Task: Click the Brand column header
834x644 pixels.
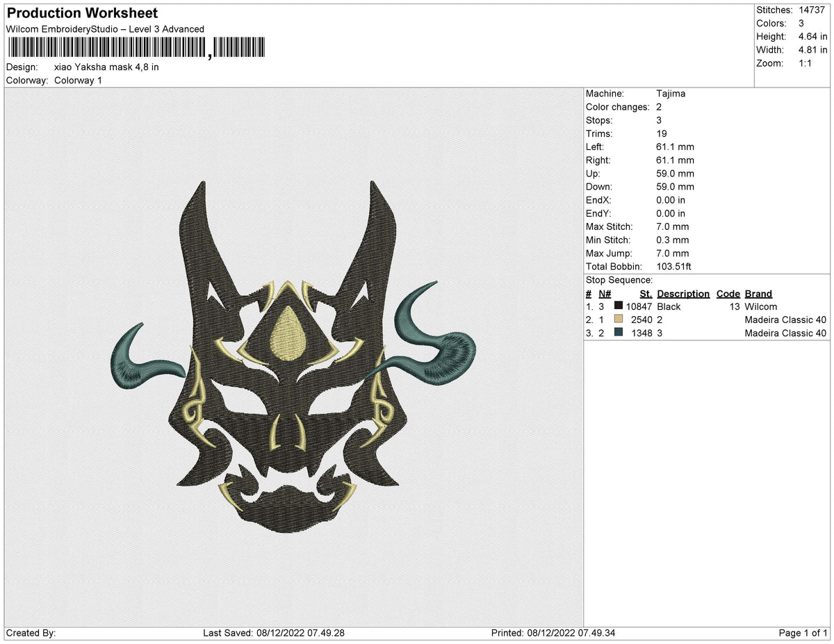Action: [758, 293]
